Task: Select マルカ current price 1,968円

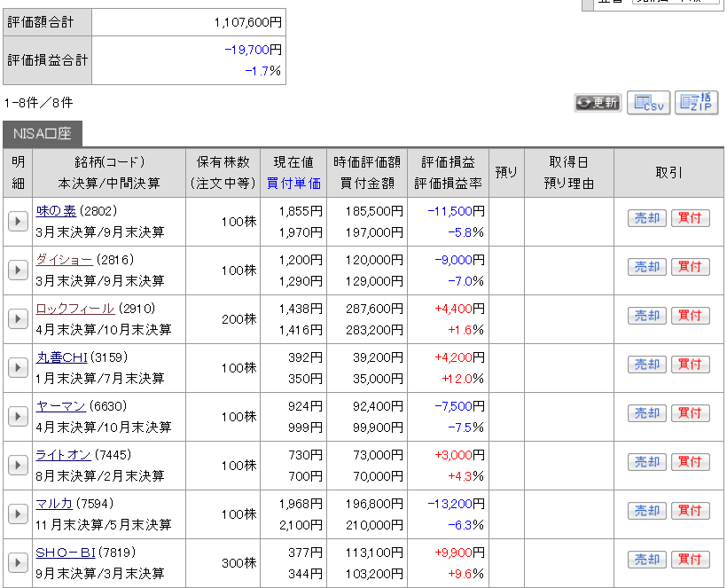Action: [x=301, y=504]
